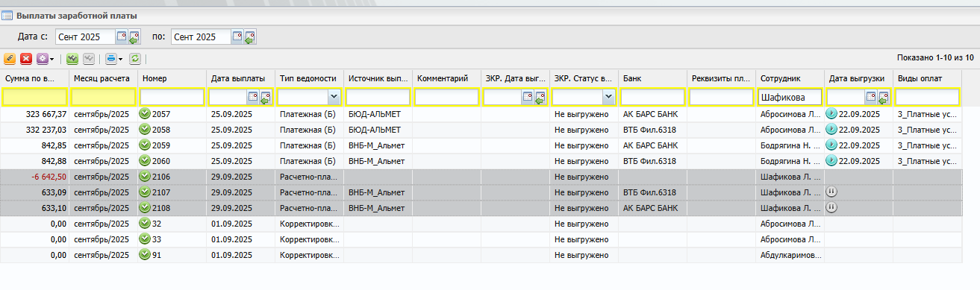
Task: Click '3_Платные ус...' in row 2057
Action: click(x=928, y=114)
